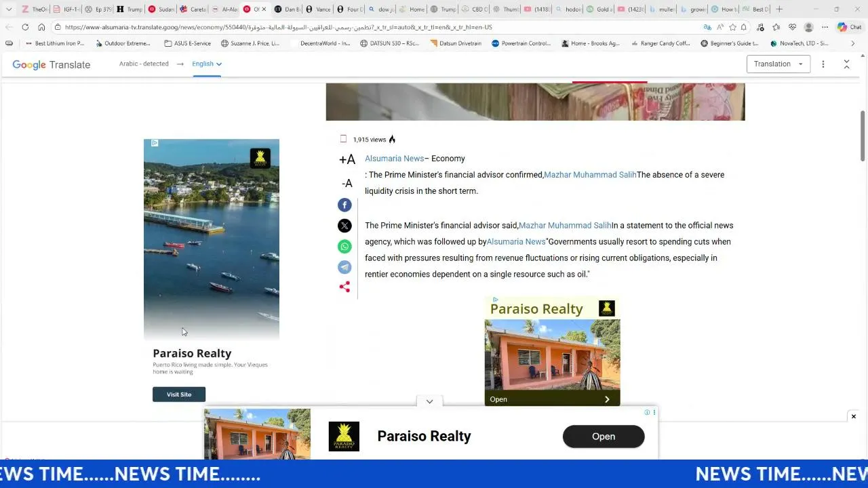Viewport: 868px width, 488px height.
Task: Click the Google Translate logo
Action: click(51, 64)
